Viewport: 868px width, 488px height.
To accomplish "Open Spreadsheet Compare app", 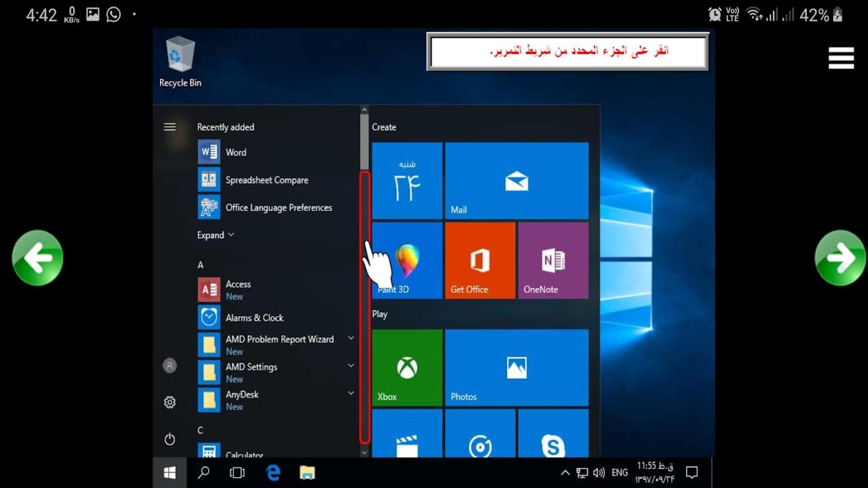I will (x=253, y=180).
